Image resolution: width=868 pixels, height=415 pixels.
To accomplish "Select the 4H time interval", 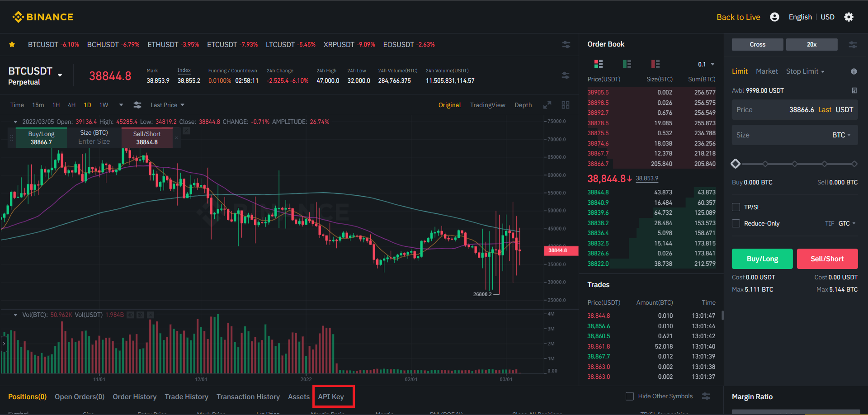I will (71, 105).
